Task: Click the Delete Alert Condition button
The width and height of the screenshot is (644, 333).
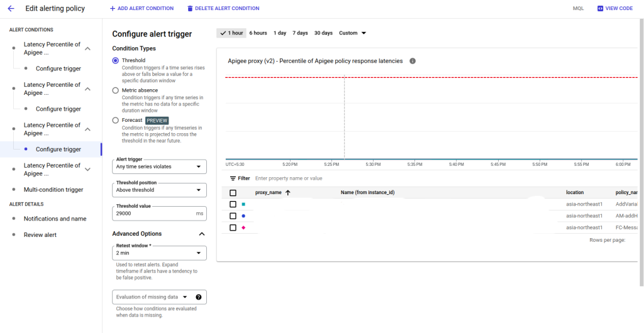Action: point(223,8)
